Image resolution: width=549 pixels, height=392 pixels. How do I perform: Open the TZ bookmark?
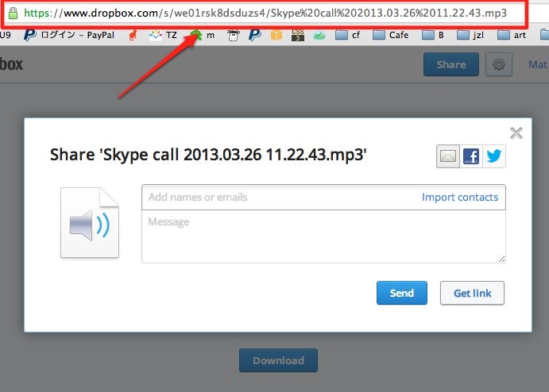coord(163,35)
